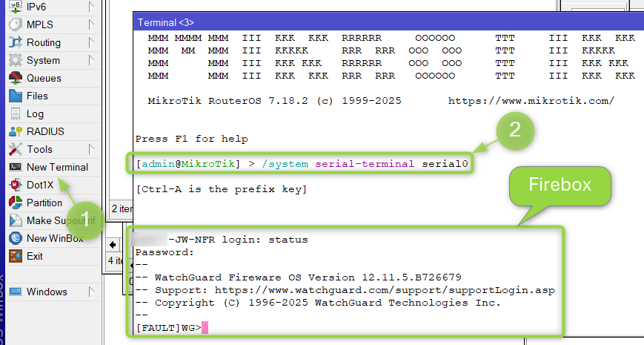This screenshot has width=644, height=345.
Task: Click the pink cursor at the [FAULT]WG> prompt
Action: pyautogui.click(x=205, y=328)
